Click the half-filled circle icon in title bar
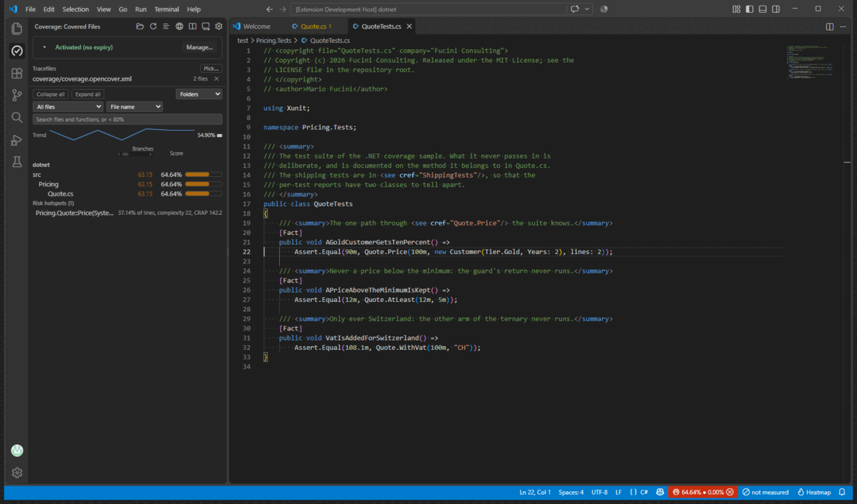 (604, 9)
